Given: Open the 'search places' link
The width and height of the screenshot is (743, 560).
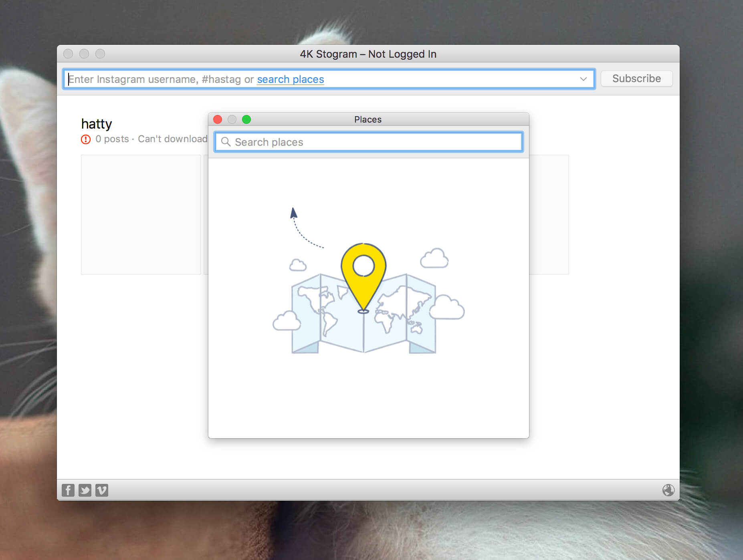Looking at the screenshot, I should tap(291, 79).
